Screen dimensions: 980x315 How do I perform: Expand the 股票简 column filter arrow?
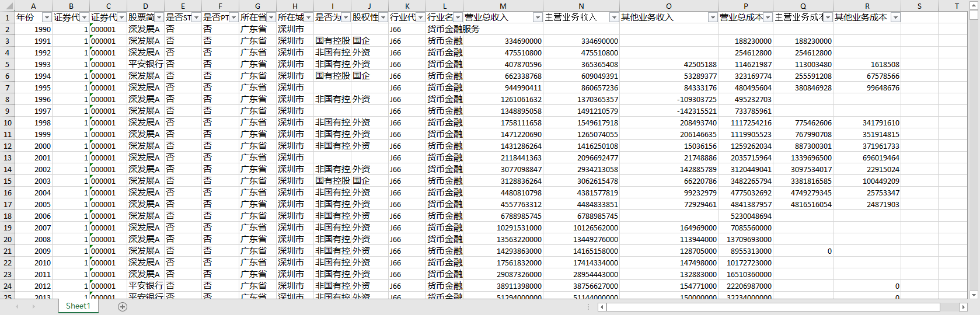(x=159, y=17)
